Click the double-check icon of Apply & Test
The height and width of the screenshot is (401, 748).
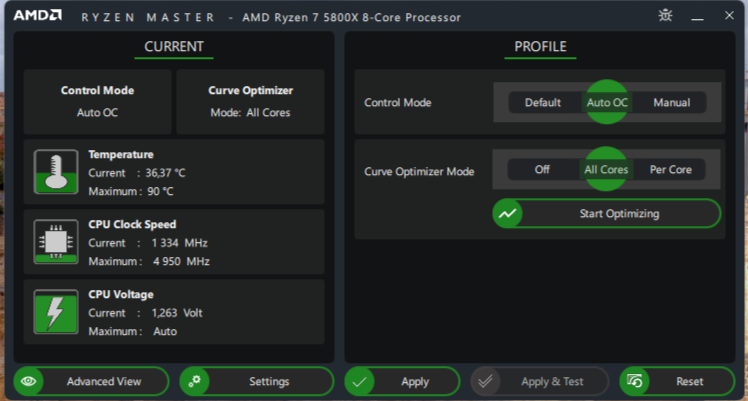click(x=485, y=381)
